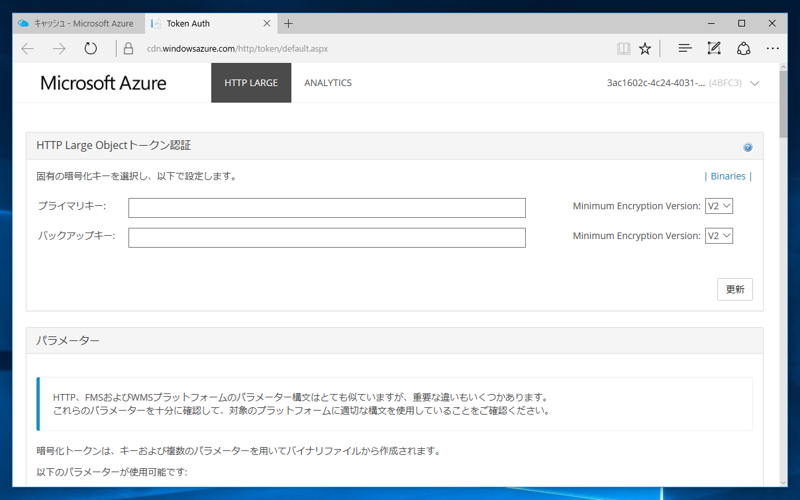Click the 更新 update button
Screen dimensions: 800x500
[735, 289]
